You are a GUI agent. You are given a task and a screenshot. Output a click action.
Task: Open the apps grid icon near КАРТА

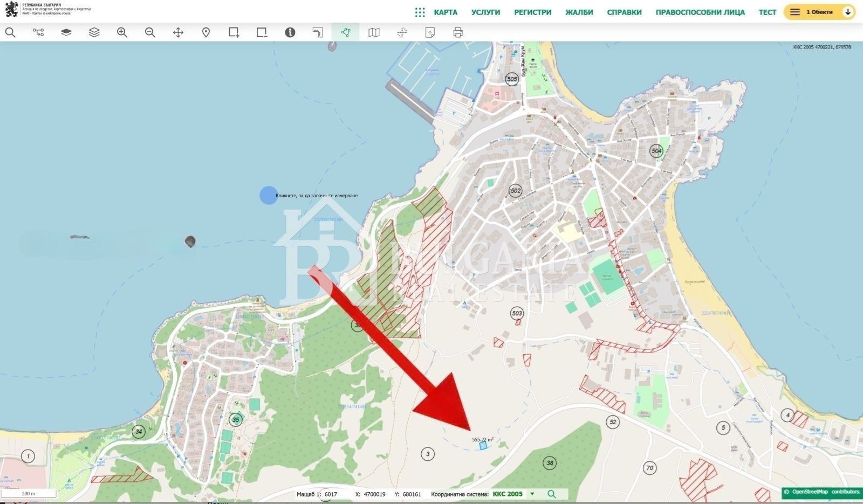[x=420, y=11]
